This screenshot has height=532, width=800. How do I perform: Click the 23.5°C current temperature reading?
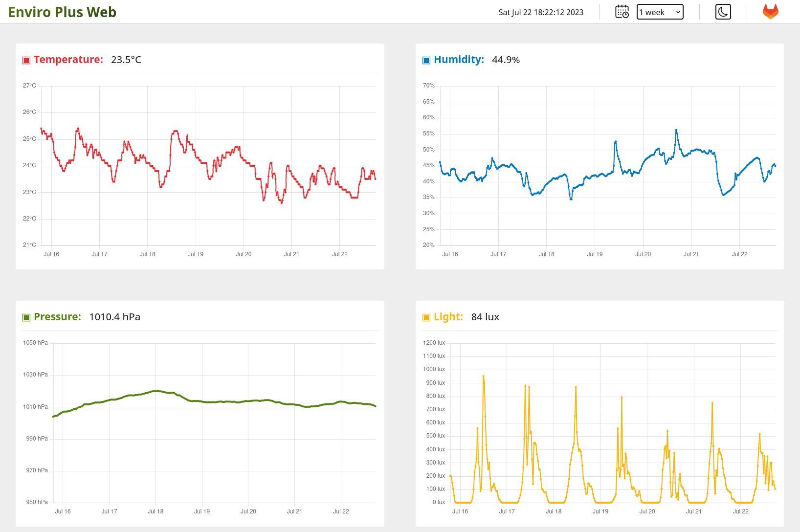click(x=126, y=60)
